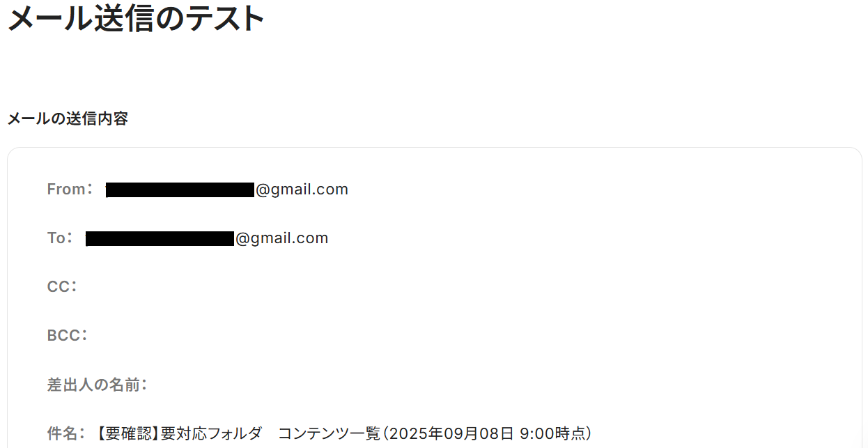This screenshot has width=868, height=448.
Task: Click the CC: label
Action: [63, 287]
